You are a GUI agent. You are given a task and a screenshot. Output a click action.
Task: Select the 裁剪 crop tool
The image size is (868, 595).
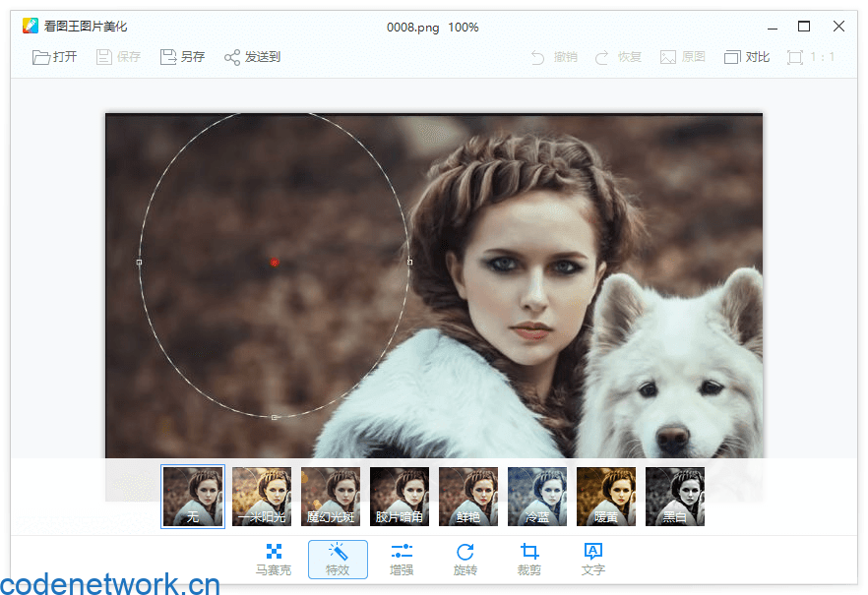(528, 558)
